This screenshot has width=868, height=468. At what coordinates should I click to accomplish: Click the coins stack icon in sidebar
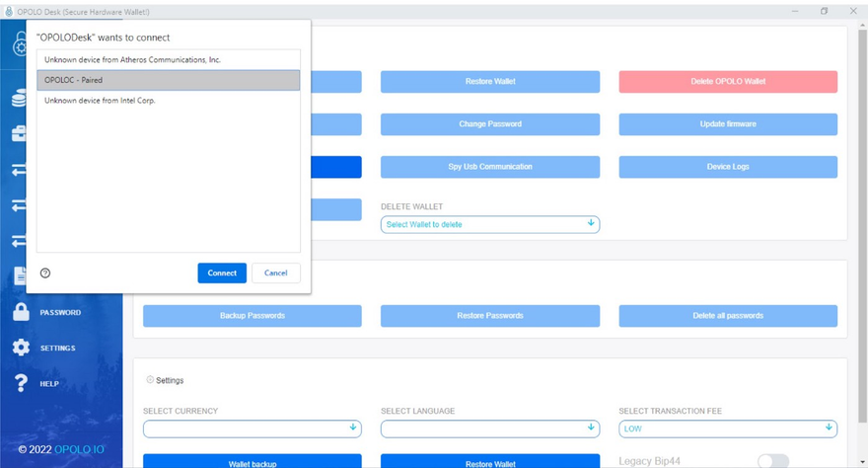tap(18, 99)
